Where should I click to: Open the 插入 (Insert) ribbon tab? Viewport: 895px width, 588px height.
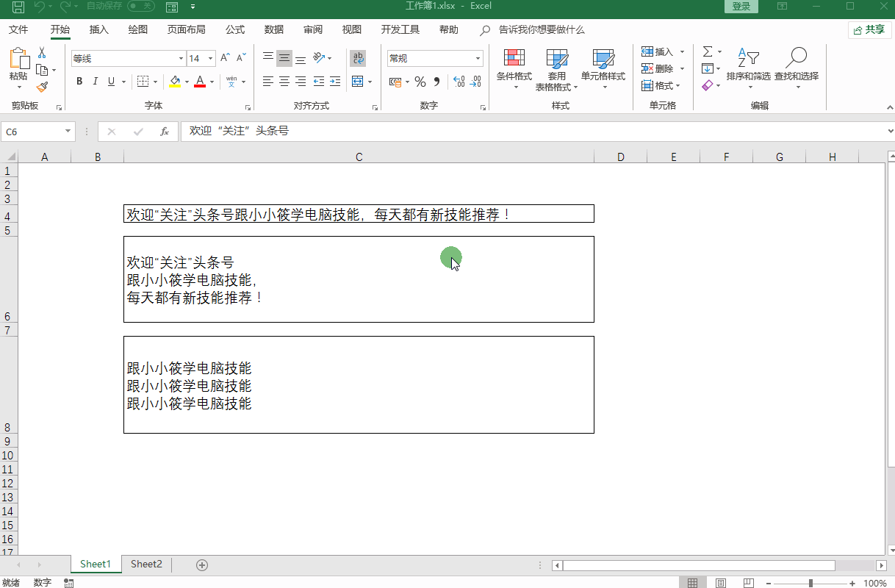point(99,29)
